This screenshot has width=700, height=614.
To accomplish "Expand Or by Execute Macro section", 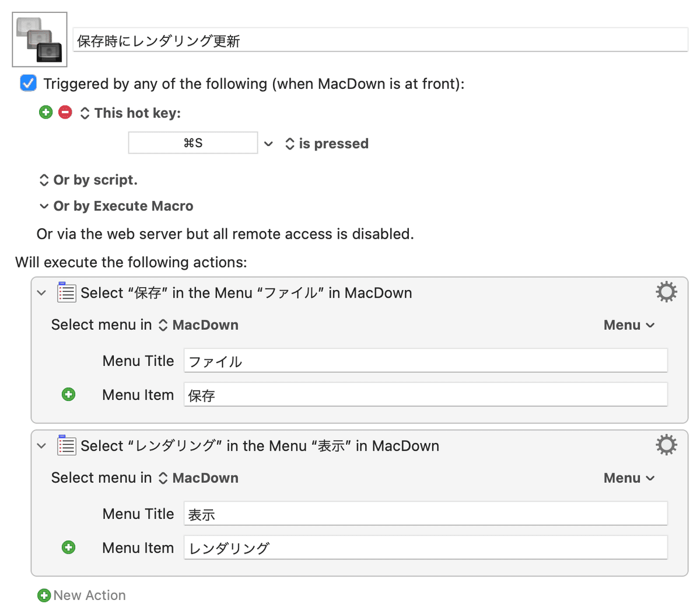I will point(116,206).
